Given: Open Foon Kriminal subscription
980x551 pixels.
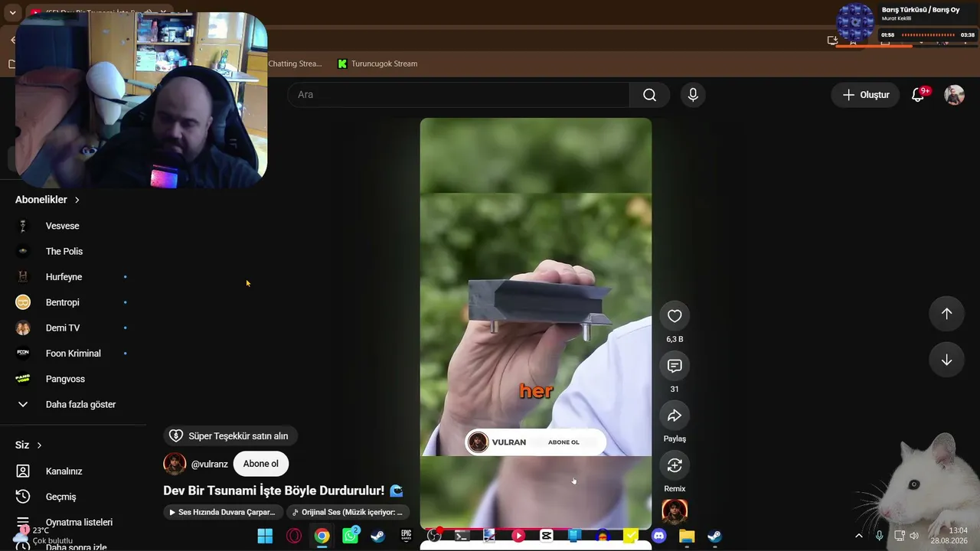Looking at the screenshot, I should coord(73,354).
